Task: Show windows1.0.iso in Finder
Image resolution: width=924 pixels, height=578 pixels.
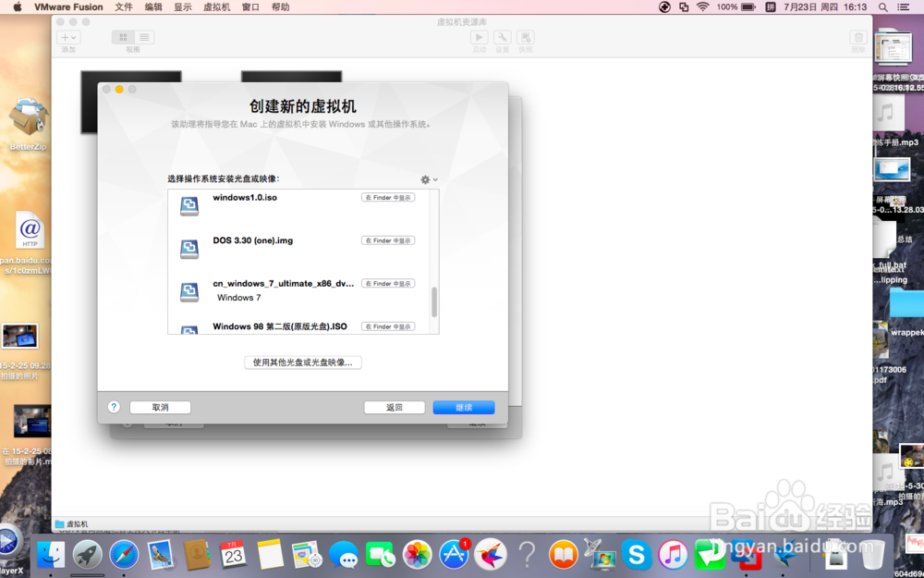Action: click(x=388, y=198)
